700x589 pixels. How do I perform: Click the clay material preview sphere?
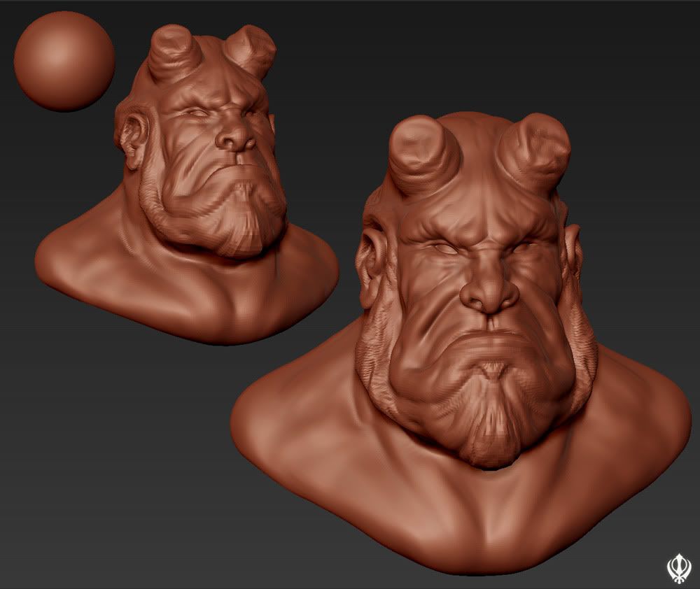(x=64, y=61)
